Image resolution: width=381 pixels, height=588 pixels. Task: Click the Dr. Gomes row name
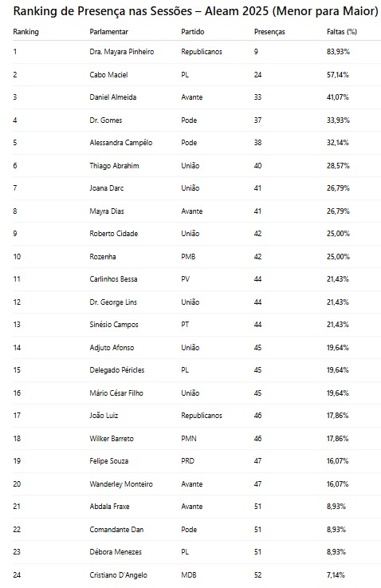(106, 120)
